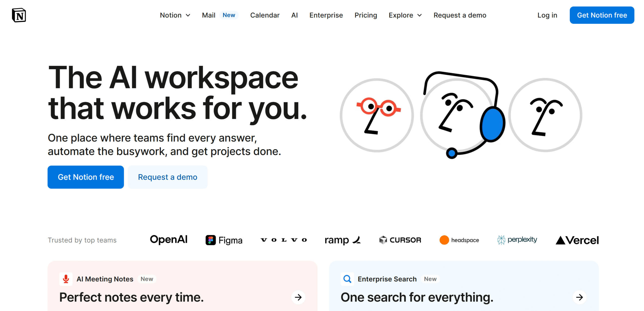Click the Enterprise navigation link
Viewport: 644px width, 311px height.
click(x=326, y=15)
